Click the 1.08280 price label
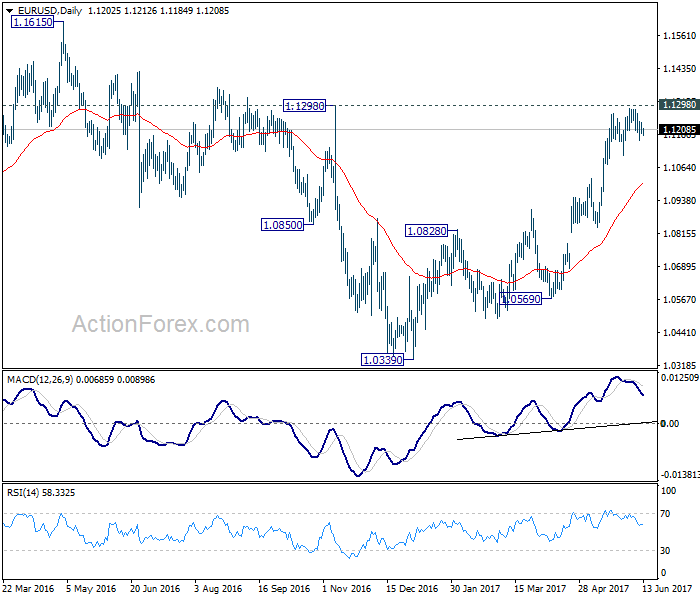Screen dimensions: 700x600 tap(426, 231)
